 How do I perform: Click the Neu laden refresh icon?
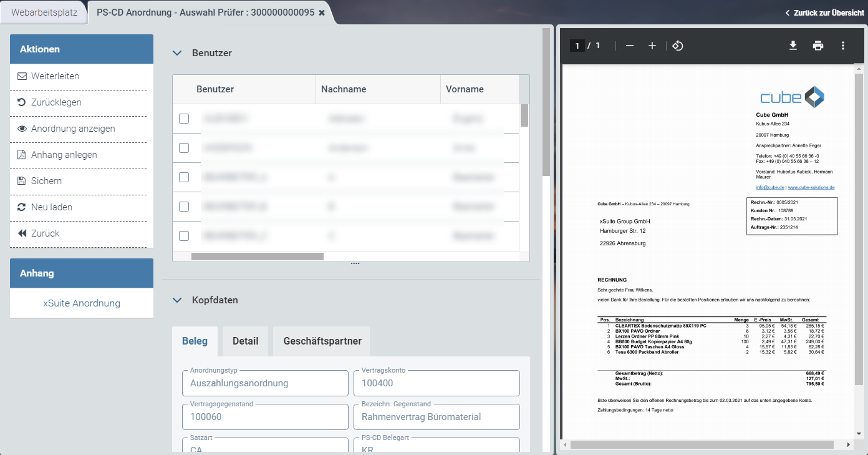pos(22,207)
